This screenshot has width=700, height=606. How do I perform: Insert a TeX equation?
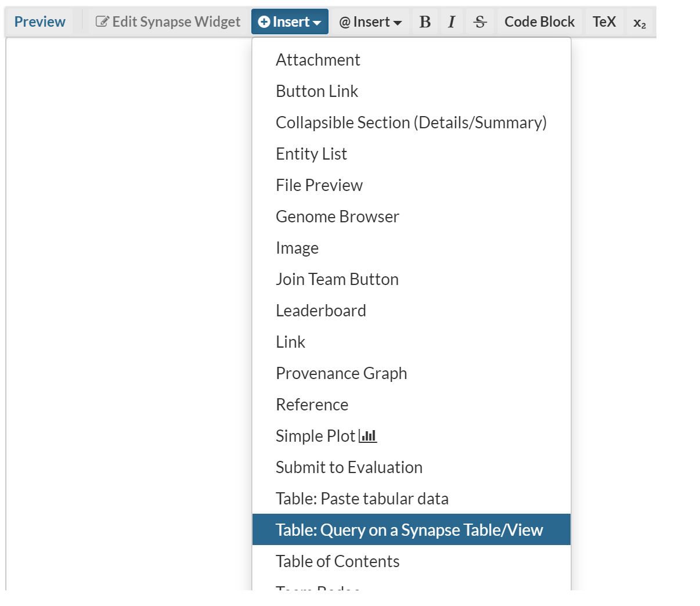tap(604, 21)
